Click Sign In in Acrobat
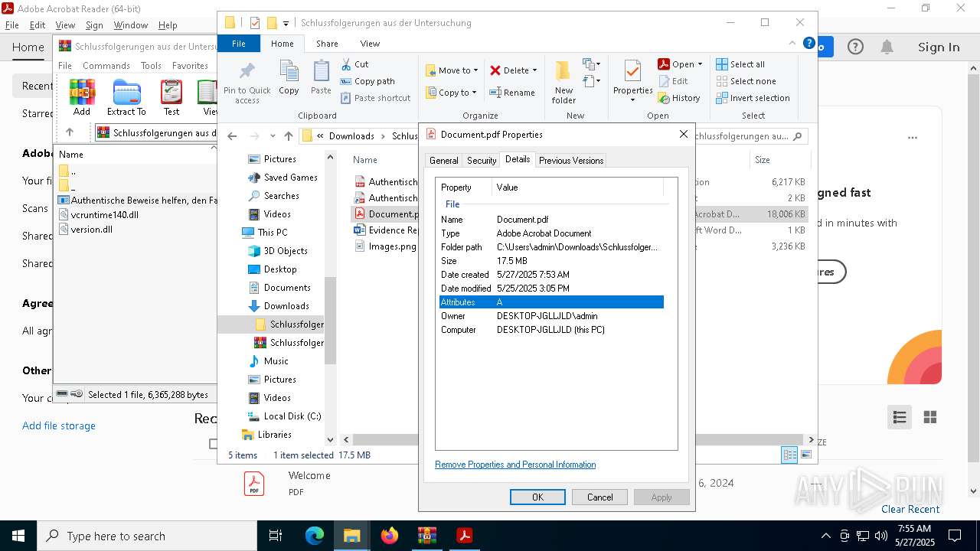Viewport: 980px width, 551px height. coord(939,47)
